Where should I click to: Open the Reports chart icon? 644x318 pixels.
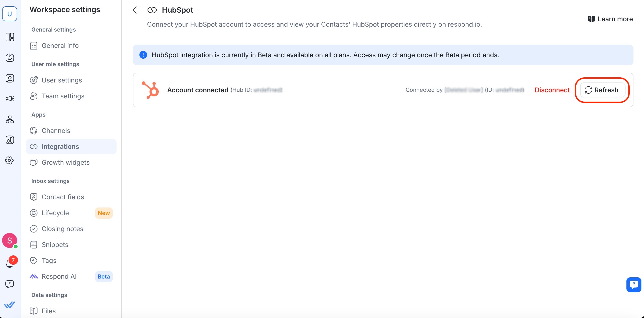pyautogui.click(x=10, y=140)
